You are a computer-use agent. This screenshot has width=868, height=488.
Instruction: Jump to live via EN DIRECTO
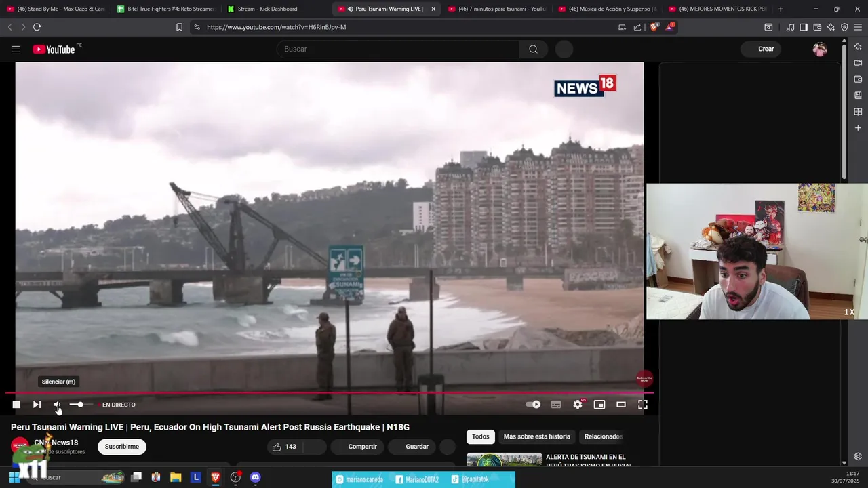(117, 405)
